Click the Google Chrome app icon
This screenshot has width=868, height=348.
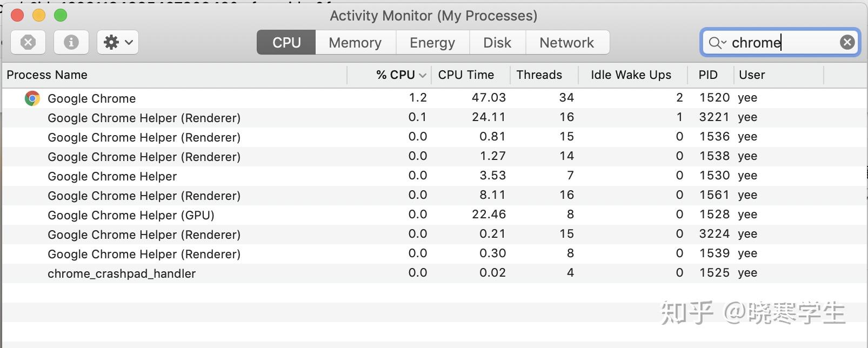(x=32, y=98)
